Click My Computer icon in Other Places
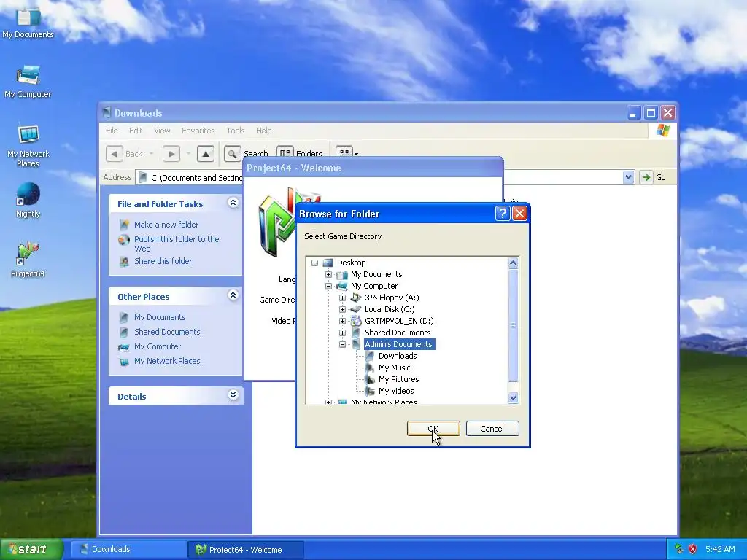Screen dimensions: 747x560 tap(124, 346)
